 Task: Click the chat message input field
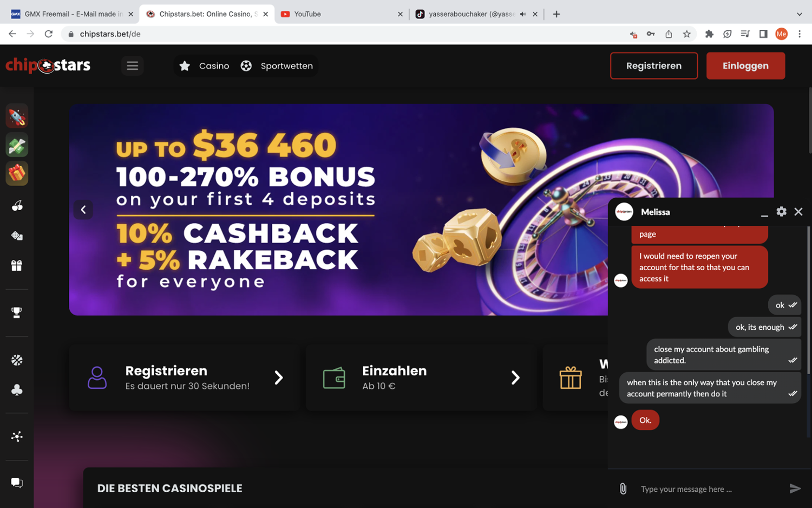click(x=709, y=489)
